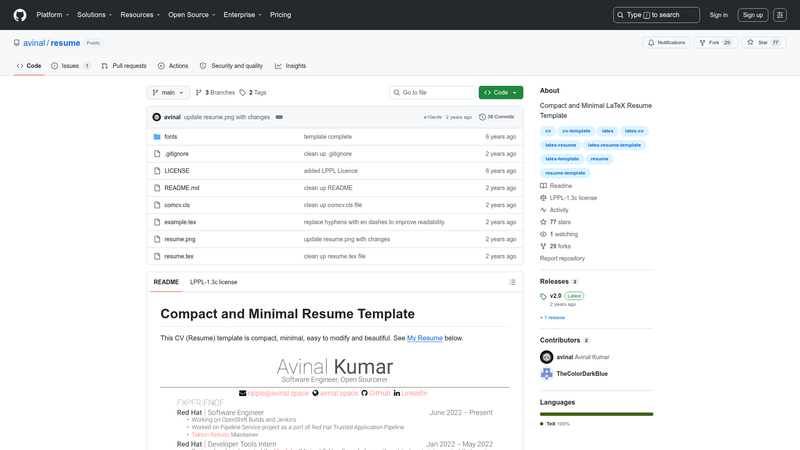Viewport: 800px width, 450px height.
Task: Select the README tab
Action: 166,282
